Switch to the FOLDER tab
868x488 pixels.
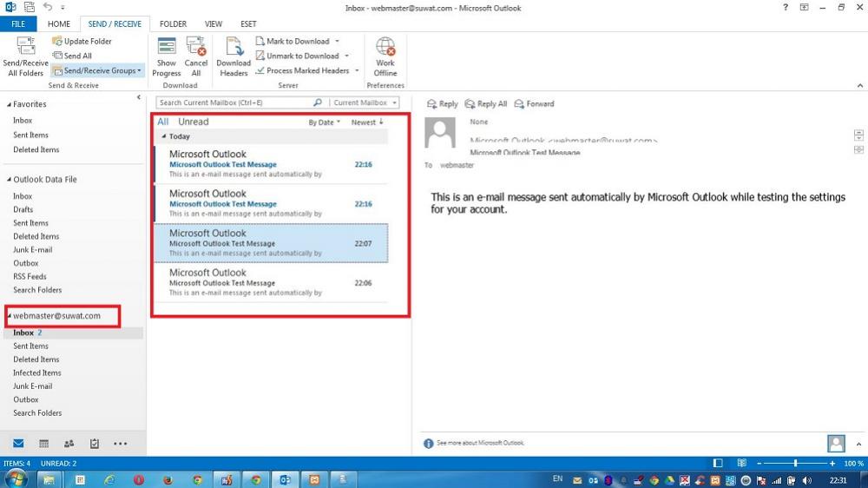pos(173,23)
